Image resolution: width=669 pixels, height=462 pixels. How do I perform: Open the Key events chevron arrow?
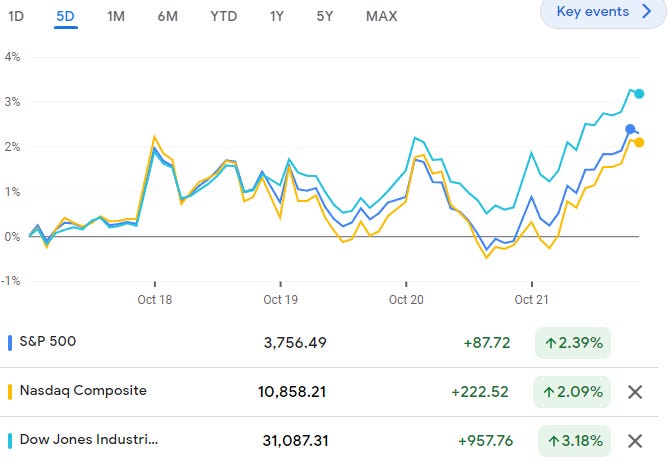pos(647,11)
